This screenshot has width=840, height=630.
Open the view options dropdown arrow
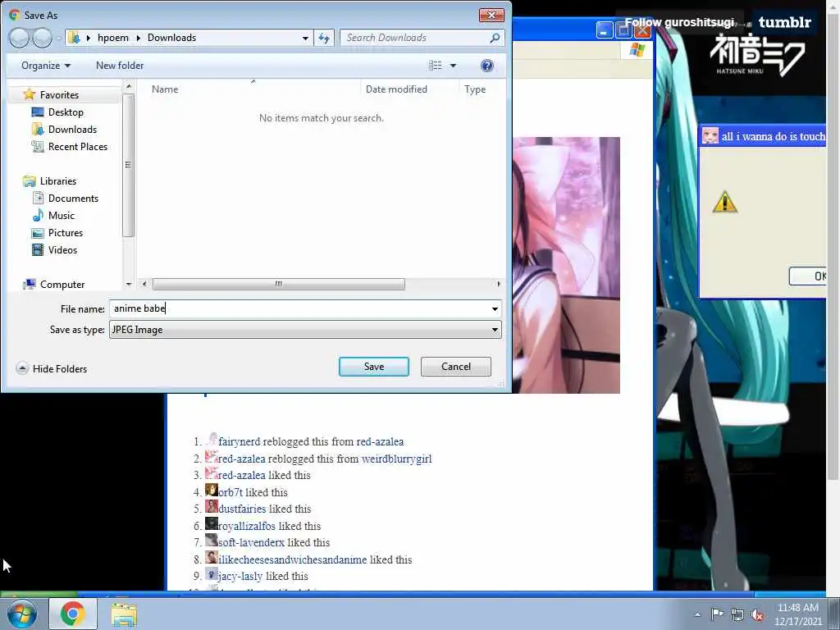[453, 66]
